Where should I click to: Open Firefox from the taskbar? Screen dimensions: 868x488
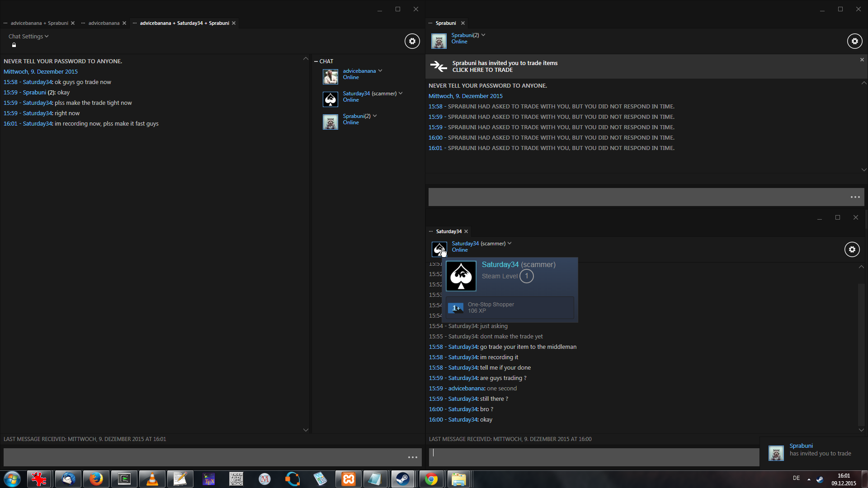96,479
